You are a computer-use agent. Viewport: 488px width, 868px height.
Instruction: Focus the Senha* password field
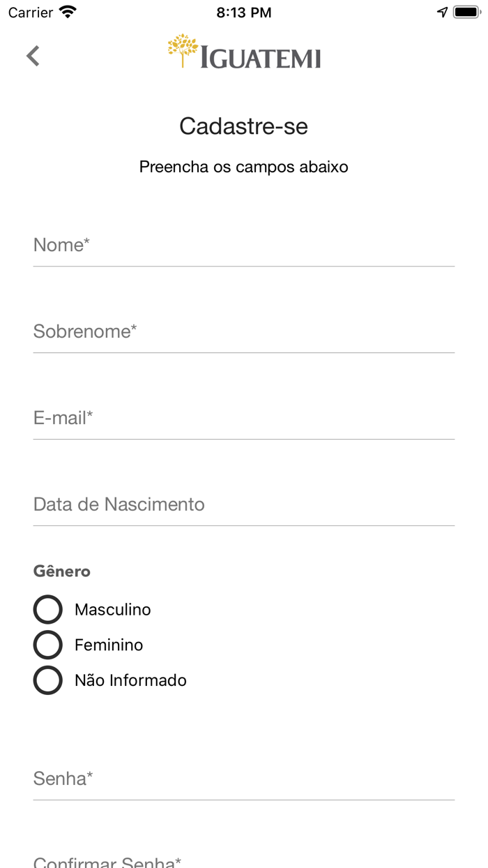243,779
